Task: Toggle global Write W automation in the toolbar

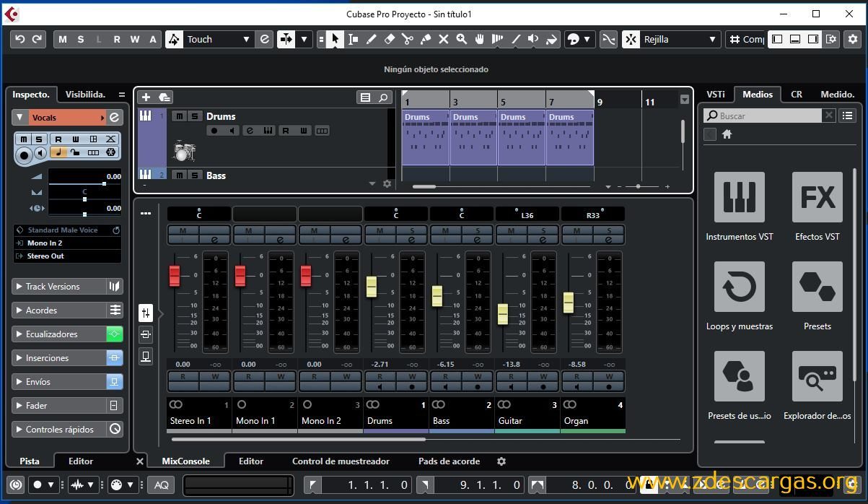Action: (135, 39)
